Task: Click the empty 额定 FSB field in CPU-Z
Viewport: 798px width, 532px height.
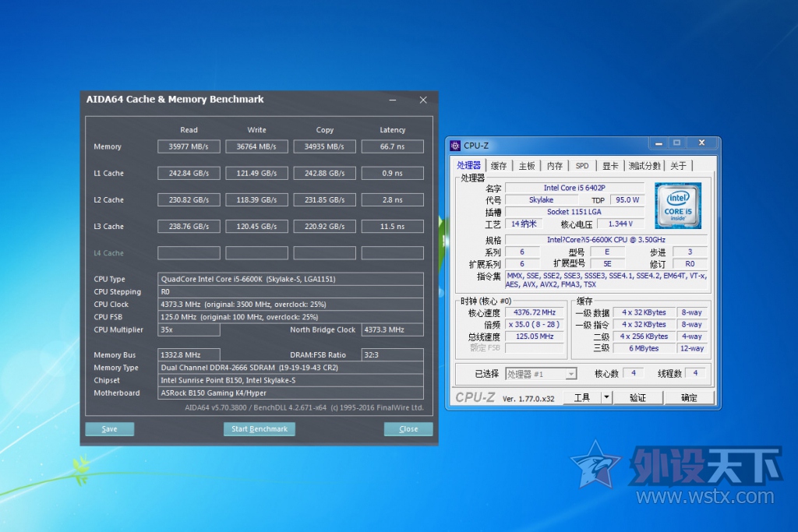Action: click(x=535, y=348)
